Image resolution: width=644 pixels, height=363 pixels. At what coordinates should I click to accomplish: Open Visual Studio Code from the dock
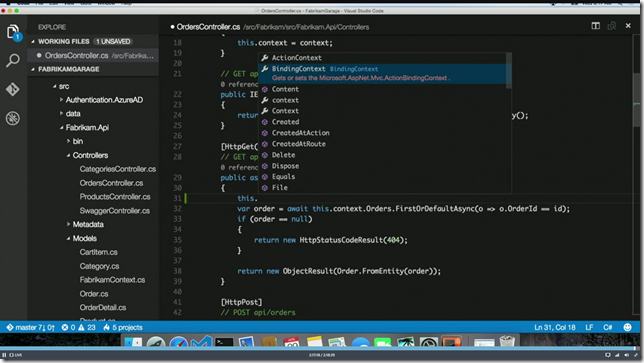click(x=201, y=342)
